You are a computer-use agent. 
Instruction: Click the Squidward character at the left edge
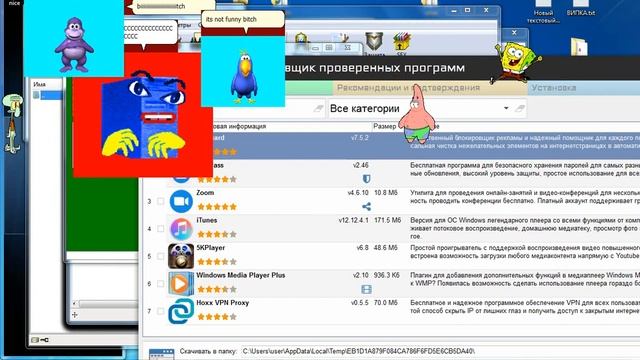[x=13, y=123]
